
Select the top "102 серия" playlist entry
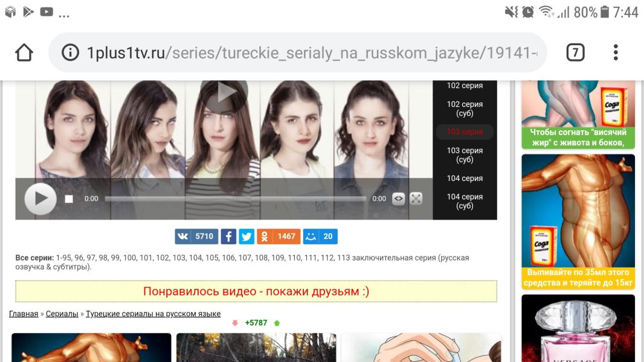coord(465,86)
